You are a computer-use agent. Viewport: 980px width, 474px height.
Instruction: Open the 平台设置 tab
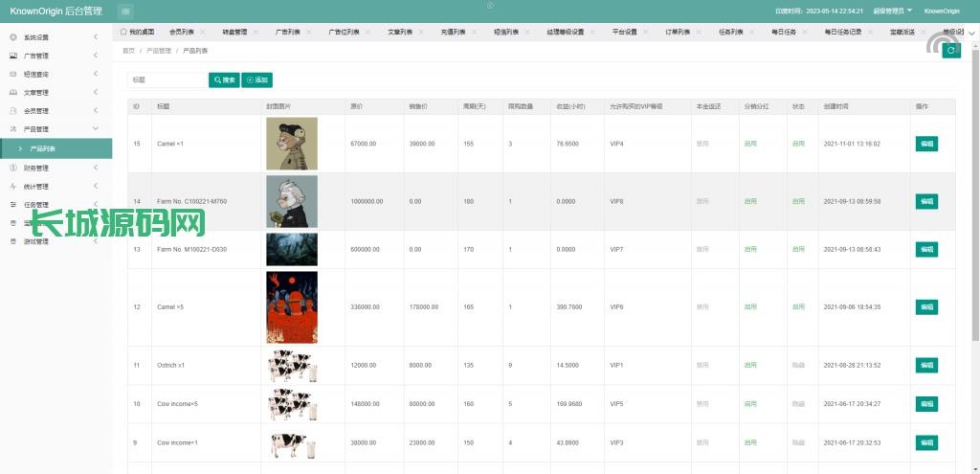tap(624, 32)
